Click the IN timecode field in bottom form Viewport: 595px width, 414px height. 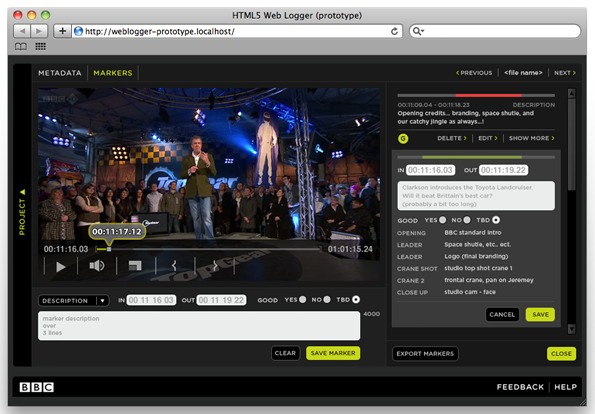[x=151, y=300]
